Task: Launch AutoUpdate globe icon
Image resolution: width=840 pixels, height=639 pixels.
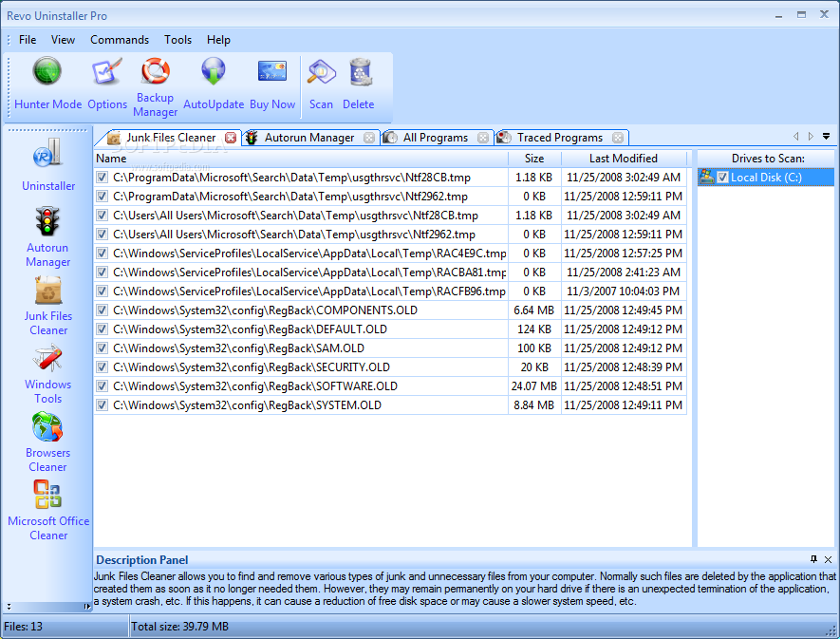Action: tap(214, 71)
